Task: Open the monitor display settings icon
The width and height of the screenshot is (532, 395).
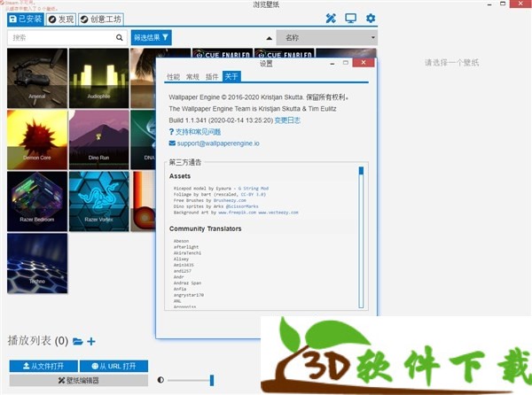Action: (x=350, y=19)
